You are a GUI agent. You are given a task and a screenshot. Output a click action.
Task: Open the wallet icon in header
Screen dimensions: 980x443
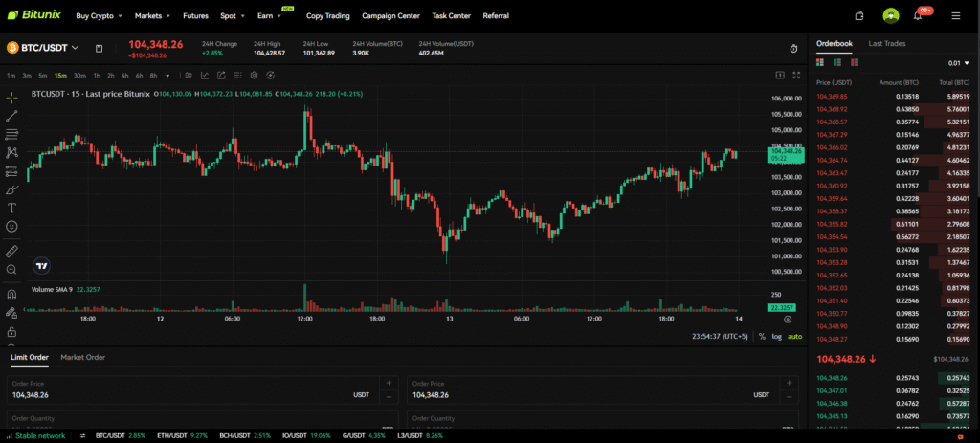coord(859,16)
